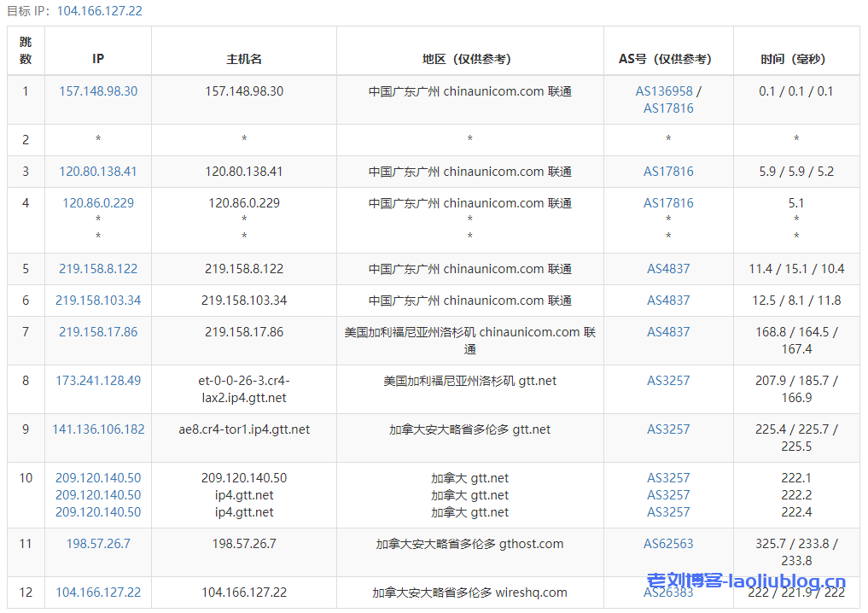Click IP link 219.158.17.86 in hop 7

[x=98, y=331]
